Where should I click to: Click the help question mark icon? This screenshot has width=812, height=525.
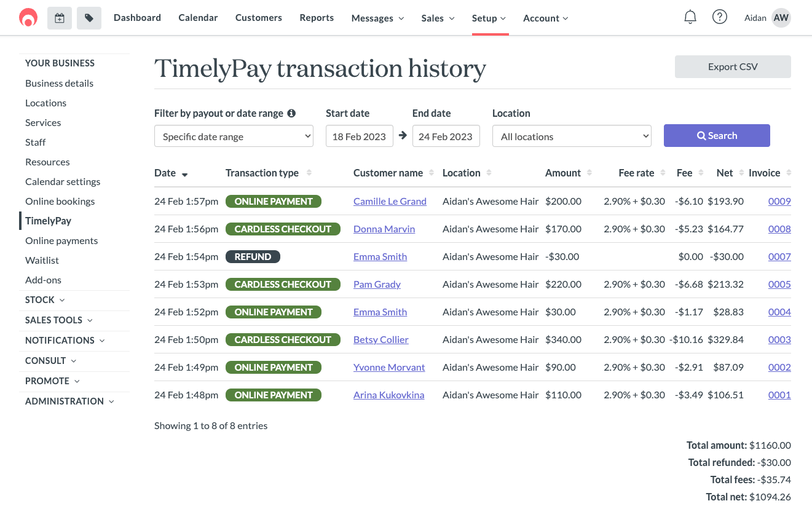pos(720,17)
